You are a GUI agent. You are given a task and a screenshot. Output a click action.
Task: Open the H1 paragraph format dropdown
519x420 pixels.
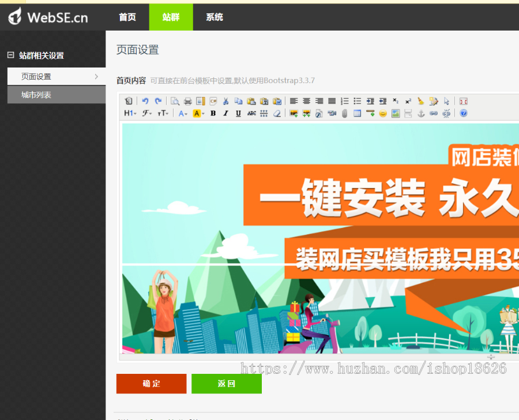(130, 113)
